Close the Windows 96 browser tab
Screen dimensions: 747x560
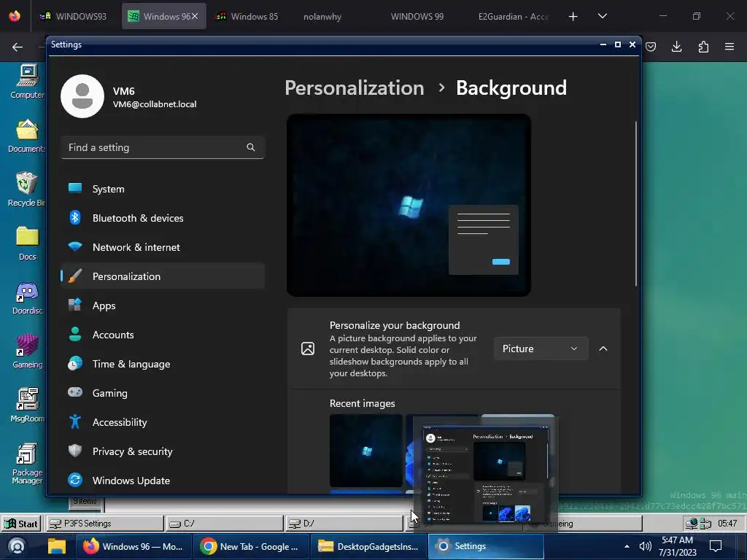[195, 16]
